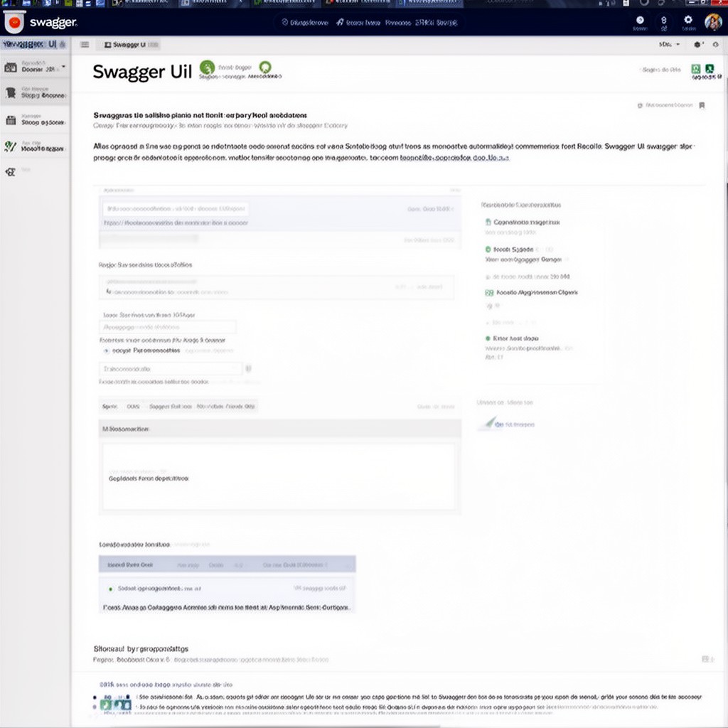Switch to the Swagger UI tab

coord(129,45)
